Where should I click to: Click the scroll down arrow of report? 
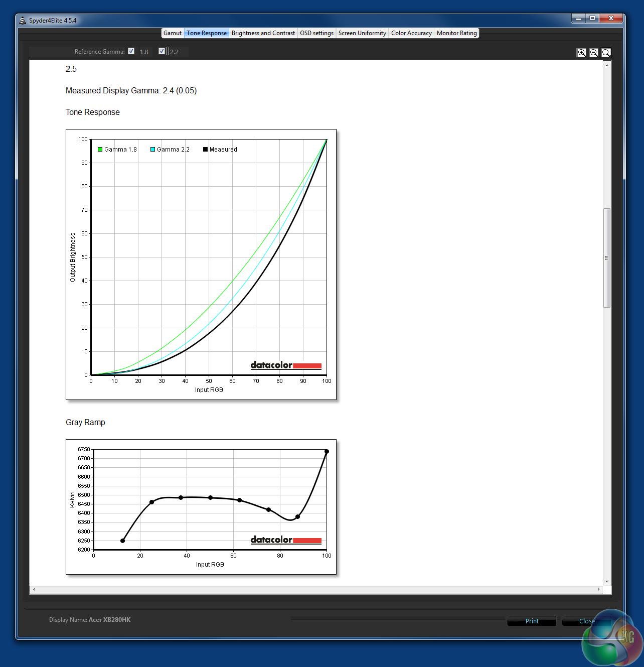pos(607,582)
